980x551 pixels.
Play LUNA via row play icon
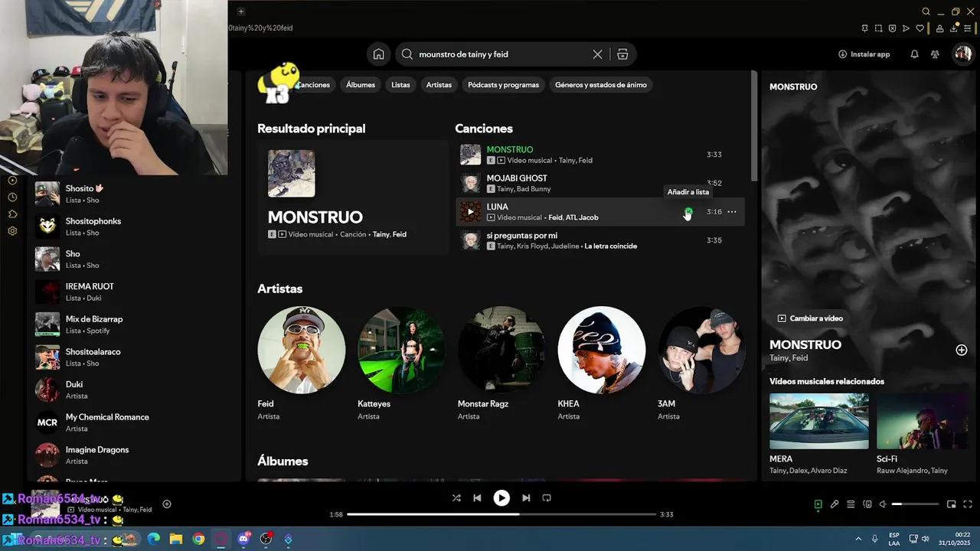click(471, 212)
